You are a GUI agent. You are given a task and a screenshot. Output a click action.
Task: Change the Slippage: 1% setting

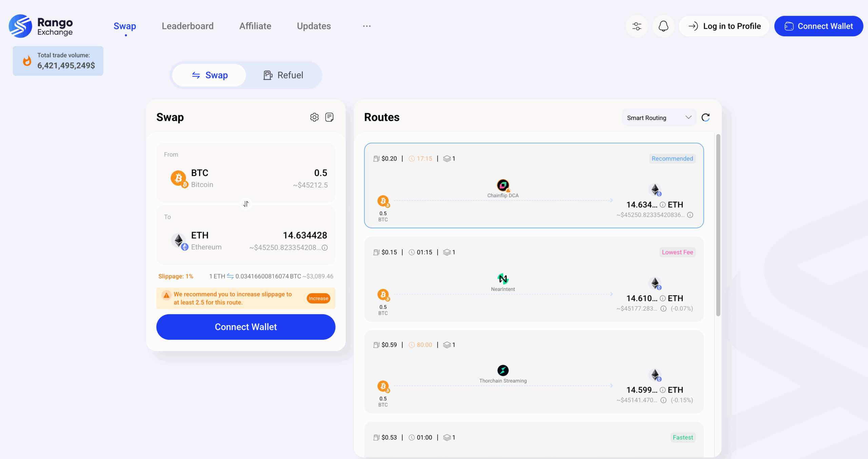(176, 276)
